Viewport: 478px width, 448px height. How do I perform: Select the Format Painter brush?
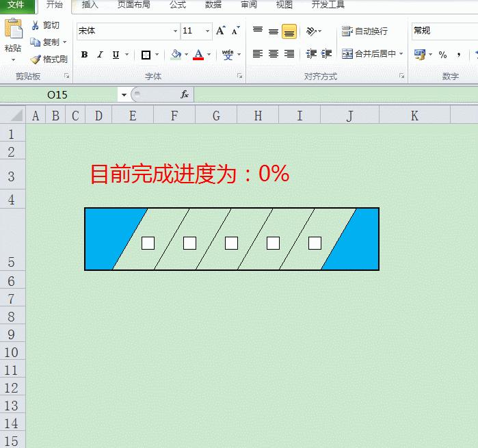coord(36,60)
